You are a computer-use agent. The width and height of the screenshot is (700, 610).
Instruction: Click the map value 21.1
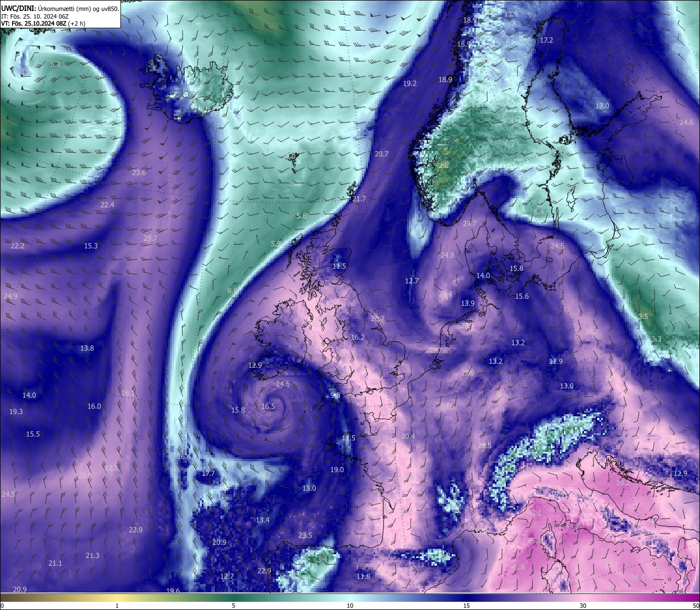coord(55,563)
